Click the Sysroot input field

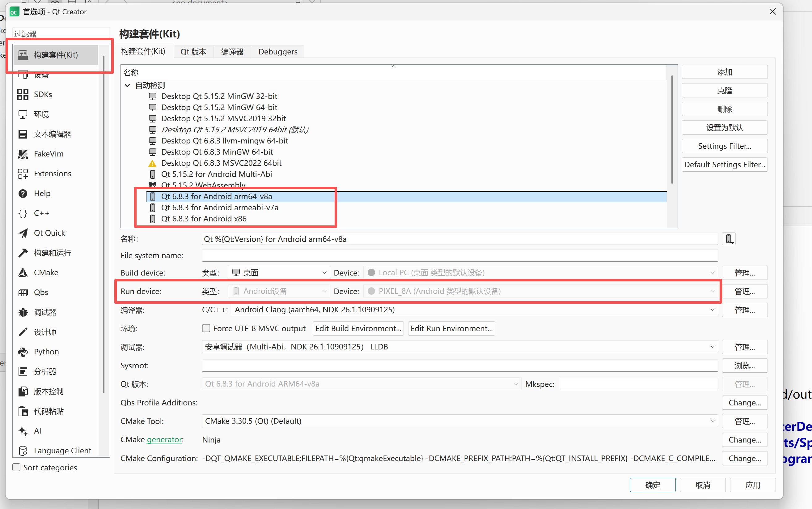(x=459, y=366)
